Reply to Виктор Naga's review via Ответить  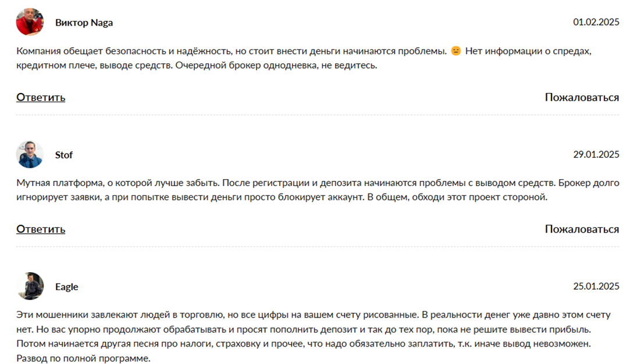[41, 97]
